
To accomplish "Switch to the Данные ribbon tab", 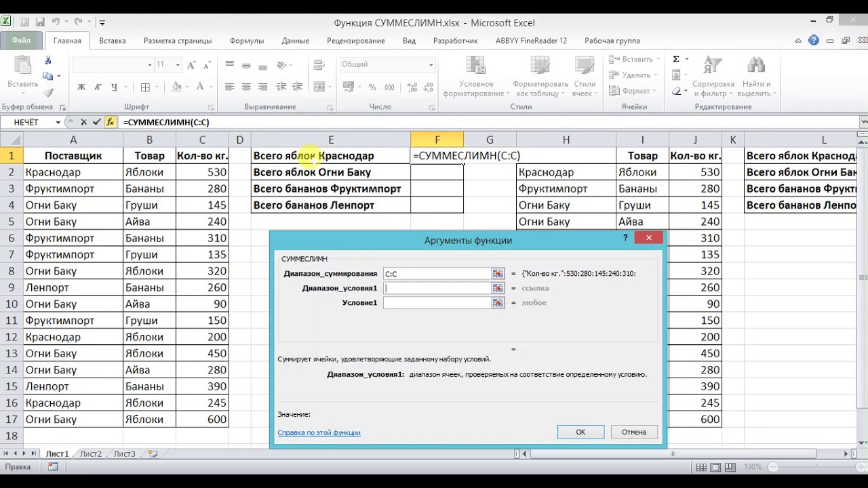I will point(296,41).
